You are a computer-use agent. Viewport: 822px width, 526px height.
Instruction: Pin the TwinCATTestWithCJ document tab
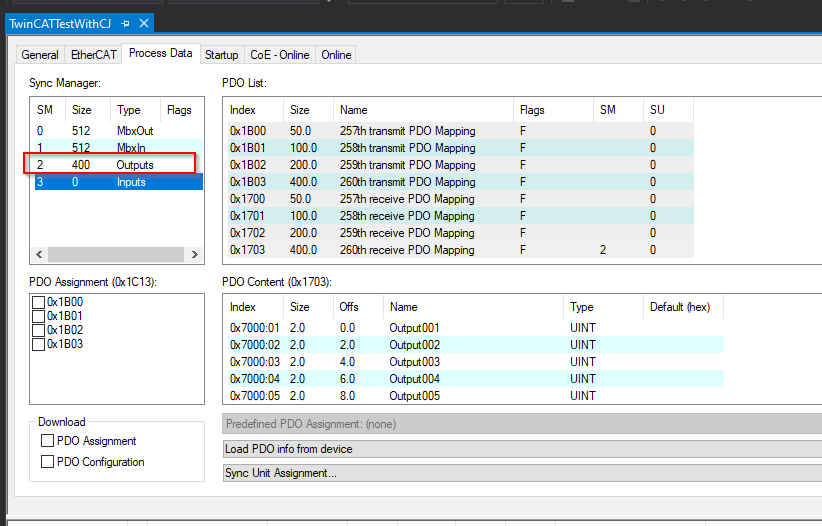coord(125,24)
